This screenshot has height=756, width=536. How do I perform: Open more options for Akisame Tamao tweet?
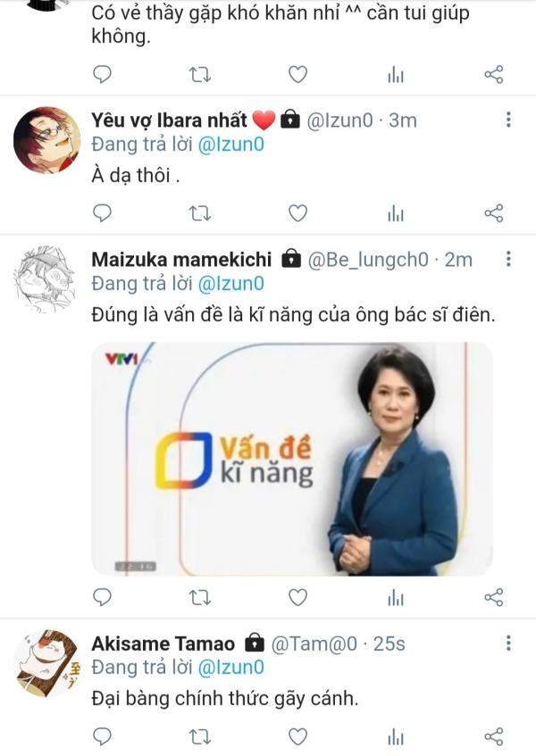pyautogui.click(x=508, y=643)
